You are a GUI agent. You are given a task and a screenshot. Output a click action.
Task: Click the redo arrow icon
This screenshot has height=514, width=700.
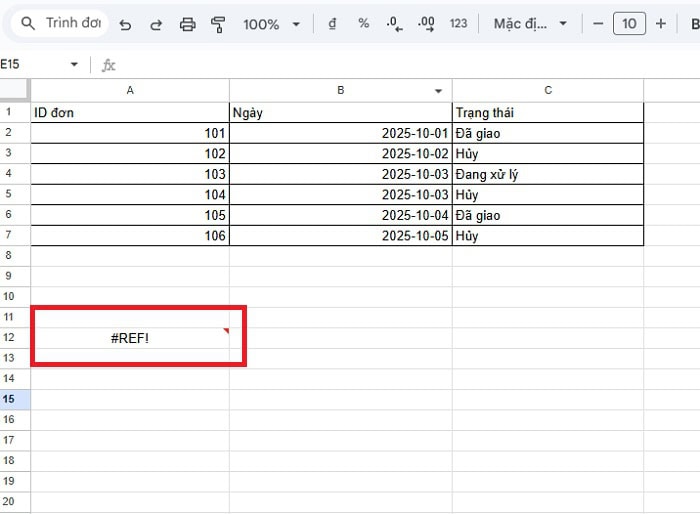[156, 25]
